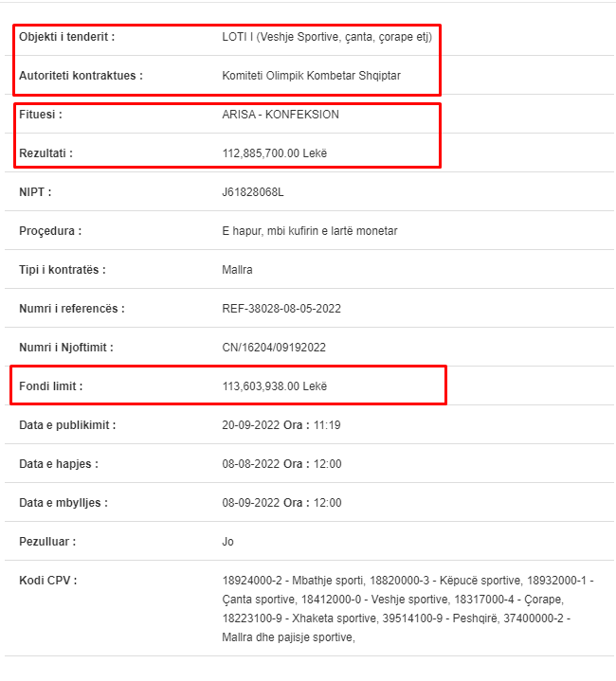Click the 'Numri i referencës :' label

[x=72, y=309]
